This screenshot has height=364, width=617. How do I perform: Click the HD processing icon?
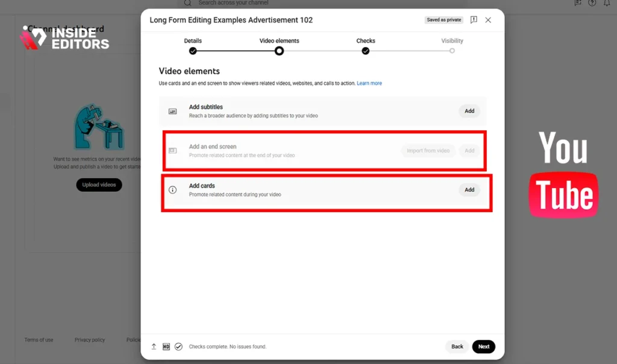(166, 347)
